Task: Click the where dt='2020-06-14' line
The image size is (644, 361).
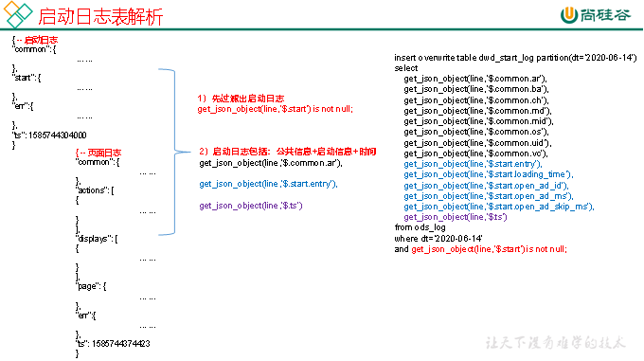Action: [438, 239]
